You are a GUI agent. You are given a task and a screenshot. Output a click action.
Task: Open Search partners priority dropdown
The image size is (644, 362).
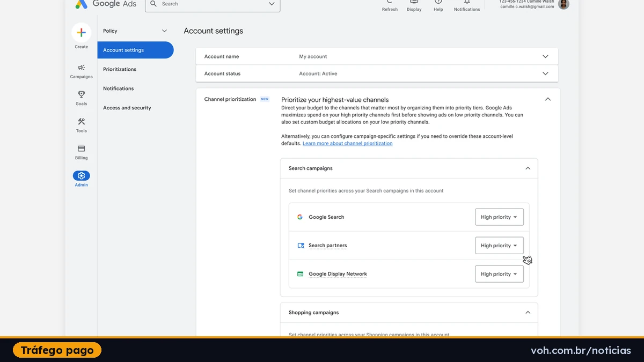coord(499,246)
